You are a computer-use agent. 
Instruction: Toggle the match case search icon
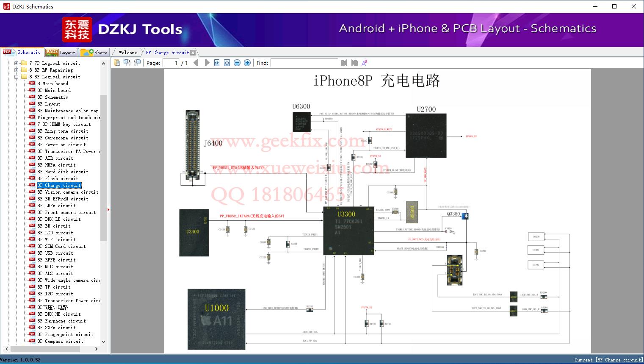[x=365, y=63]
